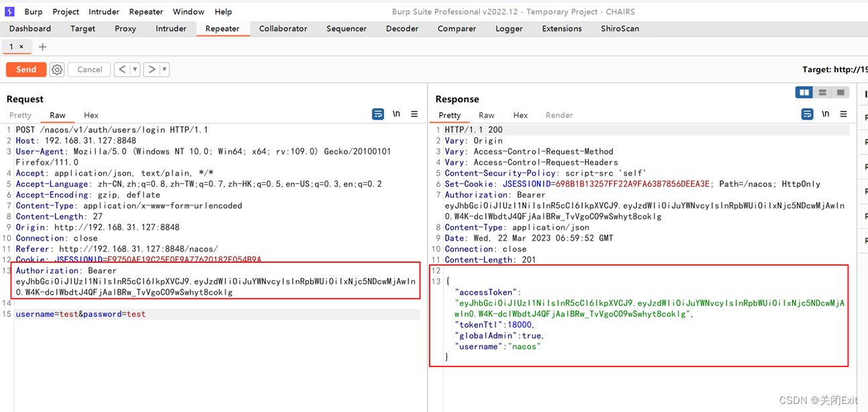
Task: Open Response panel options menu icon
Action: [x=844, y=114]
